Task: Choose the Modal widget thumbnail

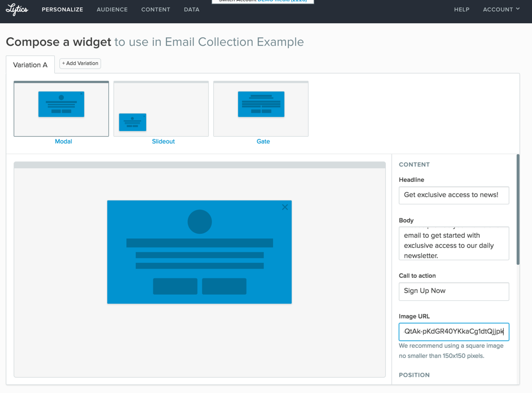Action: click(61, 108)
